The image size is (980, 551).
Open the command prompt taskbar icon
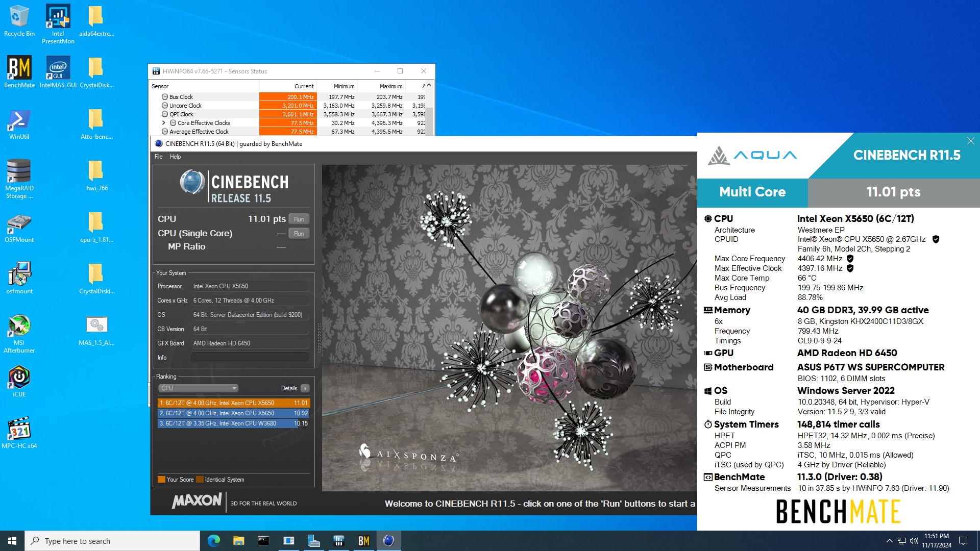click(x=263, y=541)
